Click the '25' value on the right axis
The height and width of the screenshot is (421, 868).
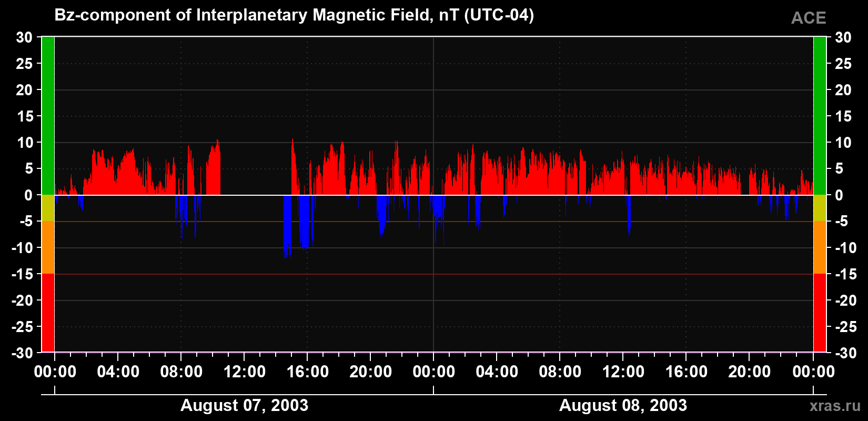[x=843, y=64]
